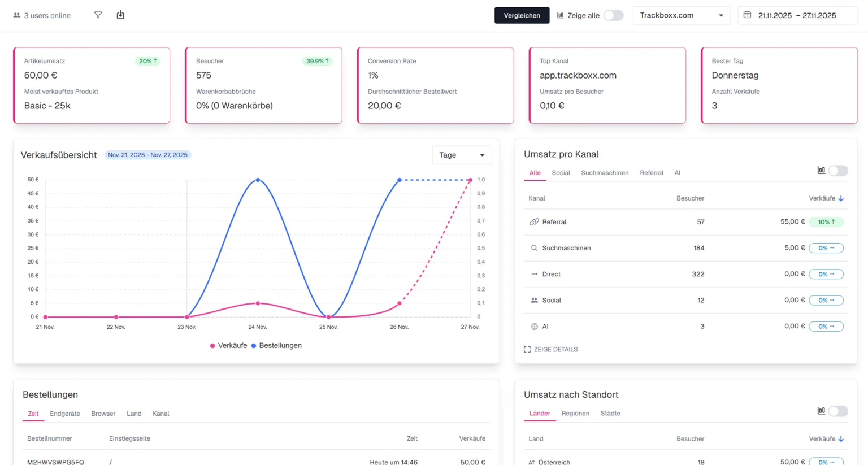Click the Vergleichen button
Image resolution: width=868 pixels, height=465 pixels.
pyautogui.click(x=522, y=15)
